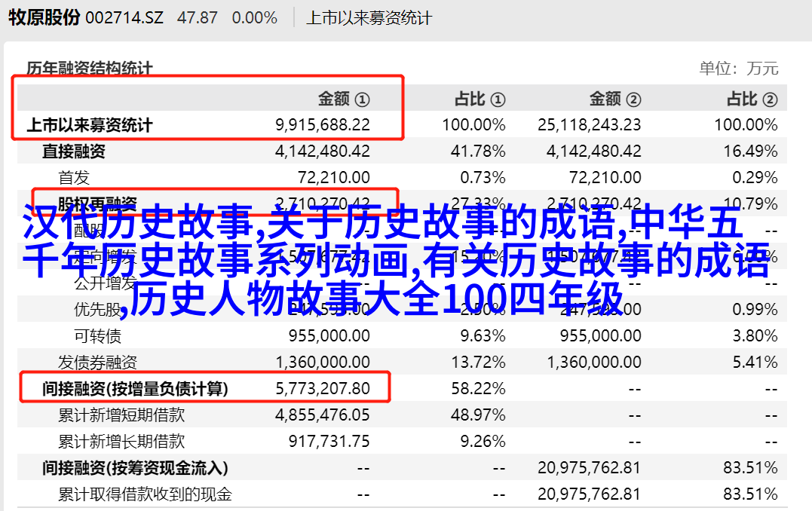Click 3.80% in the 可转债 row
Viewport: 812px width, 511px height.
tap(755, 336)
